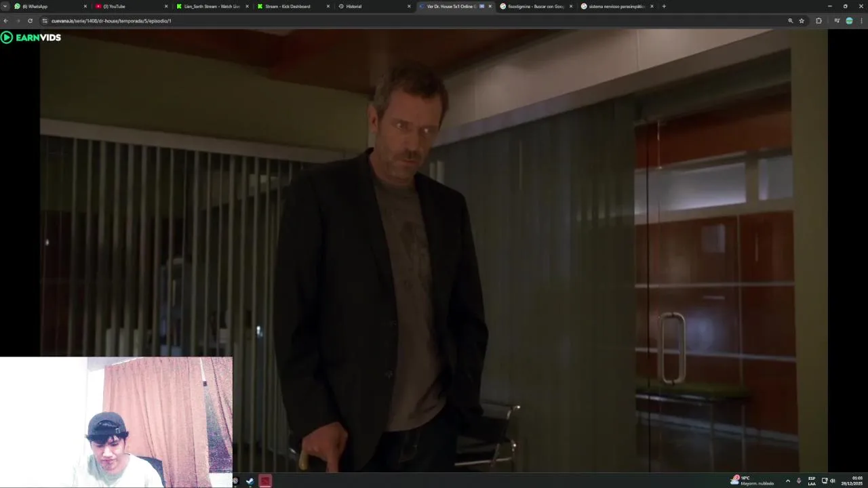The width and height of the screenshot is (868, 488).
Task: Open the browser profile avatar
Action: click(849, 21)
